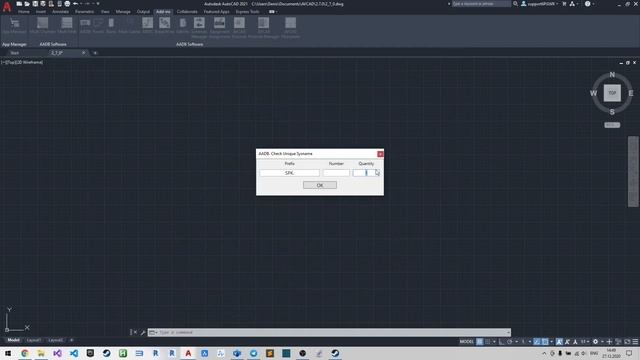Click the Undo arrow in quick-access toolbar
Screen dimensions: 640x360
(x=76, y=4)
